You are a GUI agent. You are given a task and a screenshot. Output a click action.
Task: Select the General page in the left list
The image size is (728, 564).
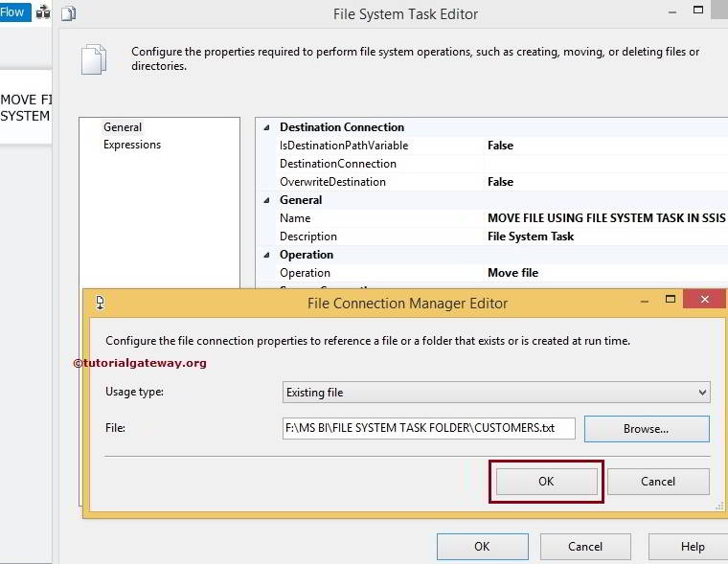pos(123,127)
